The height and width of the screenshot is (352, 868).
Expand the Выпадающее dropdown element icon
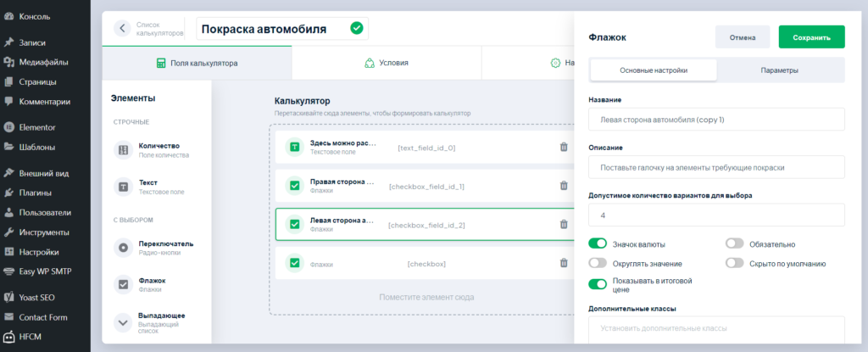tap(124, 322)
